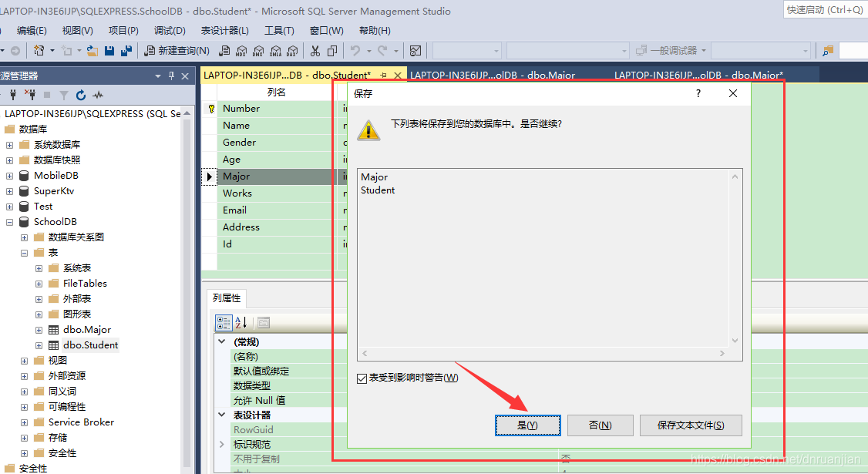Switch to the dbo.Major* tab
This screenshot has height=474, width=868.
(x=698, y=75)
